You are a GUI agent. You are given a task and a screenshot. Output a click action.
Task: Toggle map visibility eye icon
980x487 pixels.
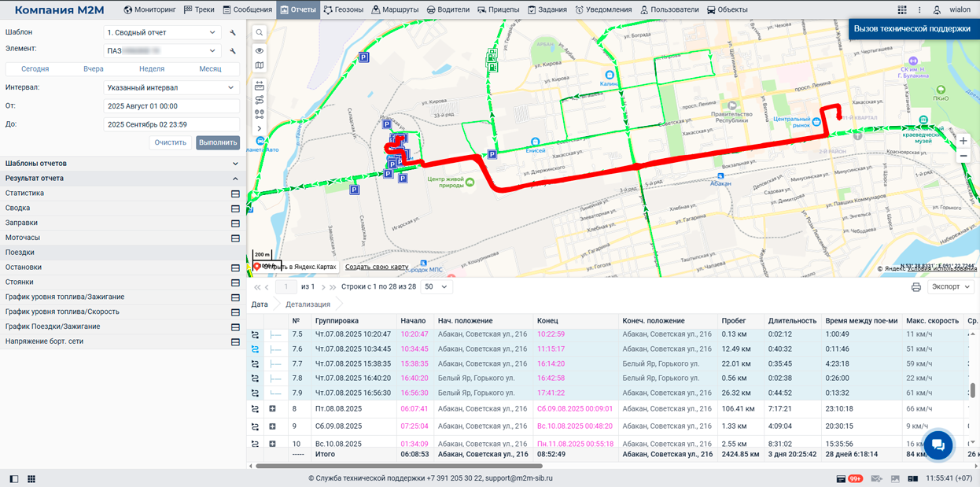click(x=259, y=50)
